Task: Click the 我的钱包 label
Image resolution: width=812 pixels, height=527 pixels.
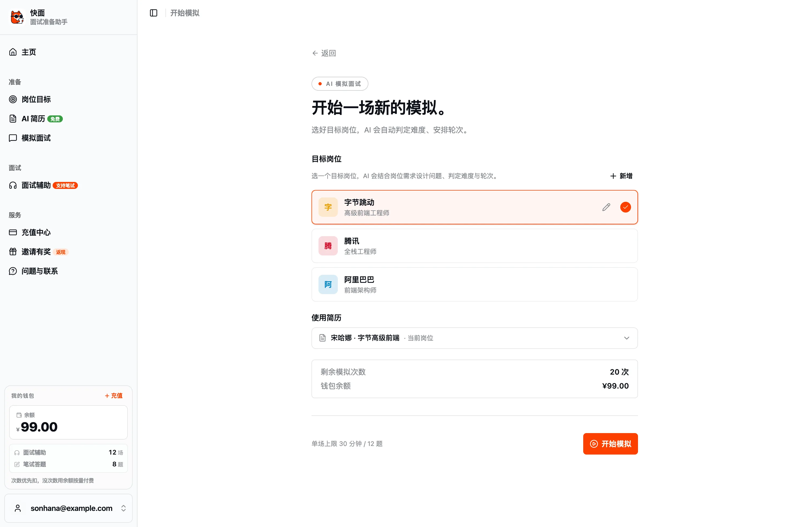Action: [23, 396]
